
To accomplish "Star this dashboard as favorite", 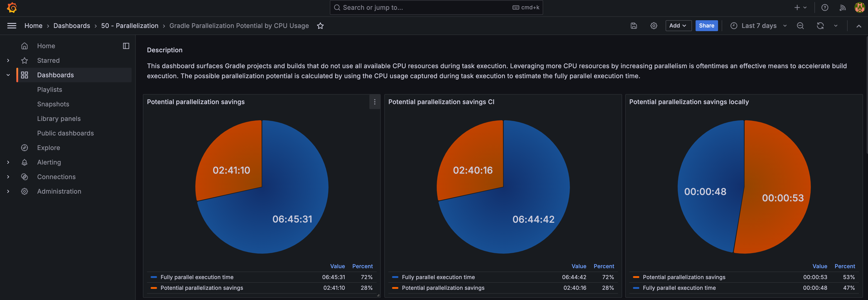I will (x=320, y=26).
